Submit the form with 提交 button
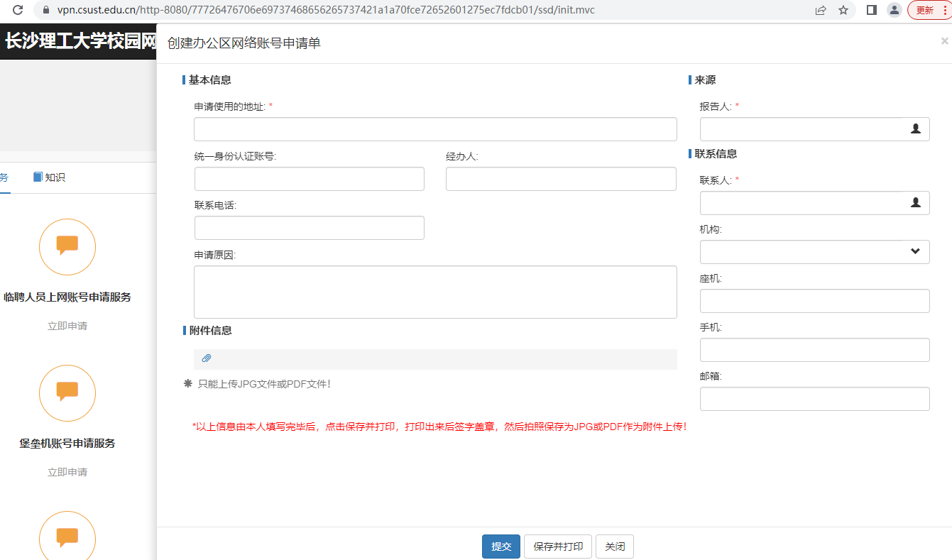 pyautogui.click(x=500, y=547)
